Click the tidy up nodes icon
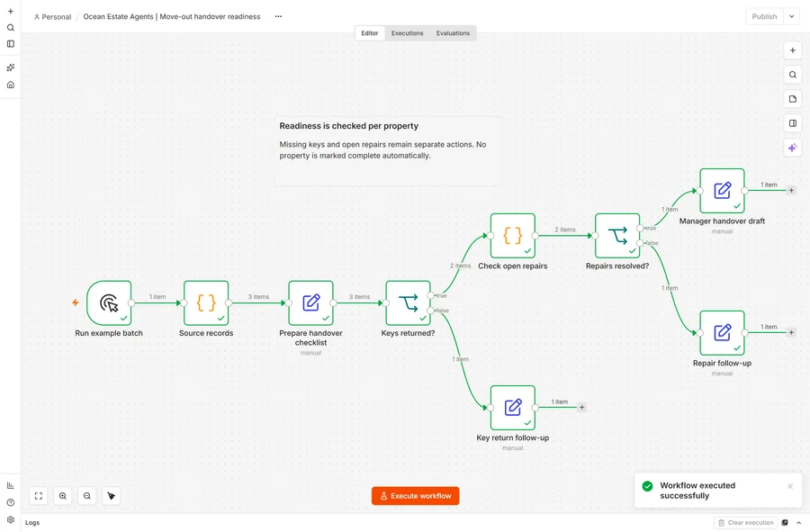Image resolution: width=810 pixels, height=532 pixels. pos(111,496)
